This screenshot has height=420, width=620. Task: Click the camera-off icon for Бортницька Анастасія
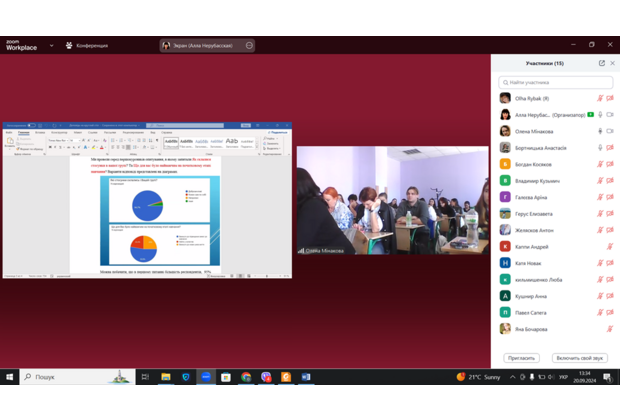click(610, 148)
